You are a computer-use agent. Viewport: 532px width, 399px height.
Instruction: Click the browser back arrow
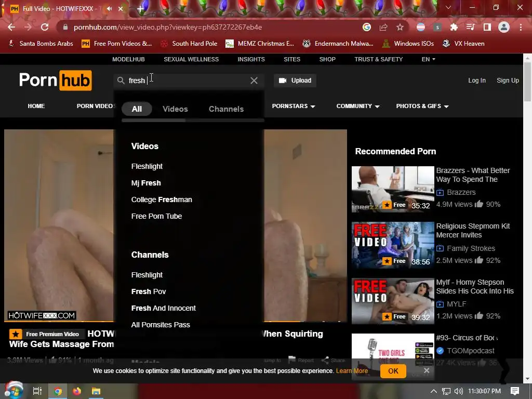click(x=11, y=27)
